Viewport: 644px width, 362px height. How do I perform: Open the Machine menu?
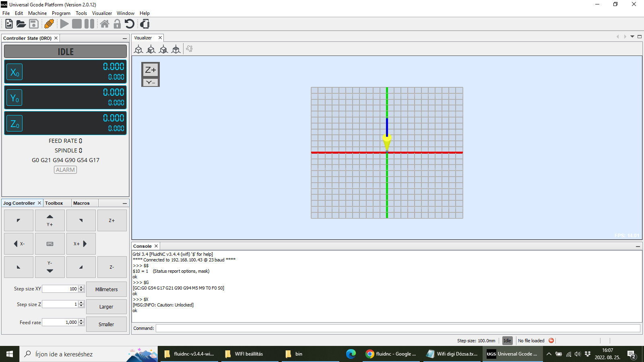[x=37, y=13]
